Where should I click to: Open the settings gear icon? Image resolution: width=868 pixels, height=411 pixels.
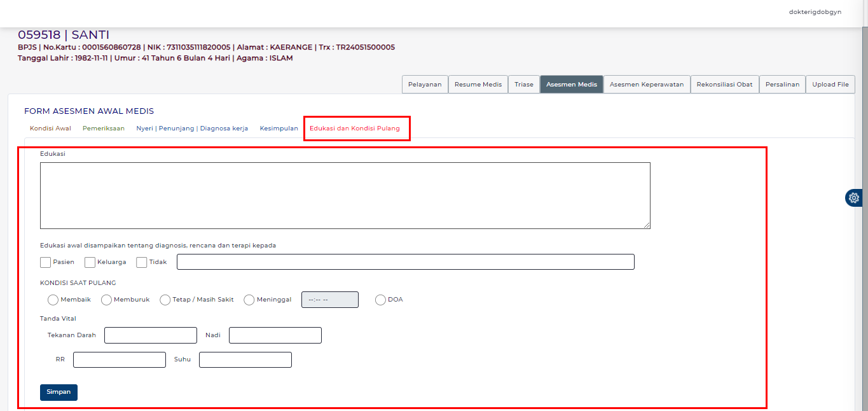[x=853, y=198]
